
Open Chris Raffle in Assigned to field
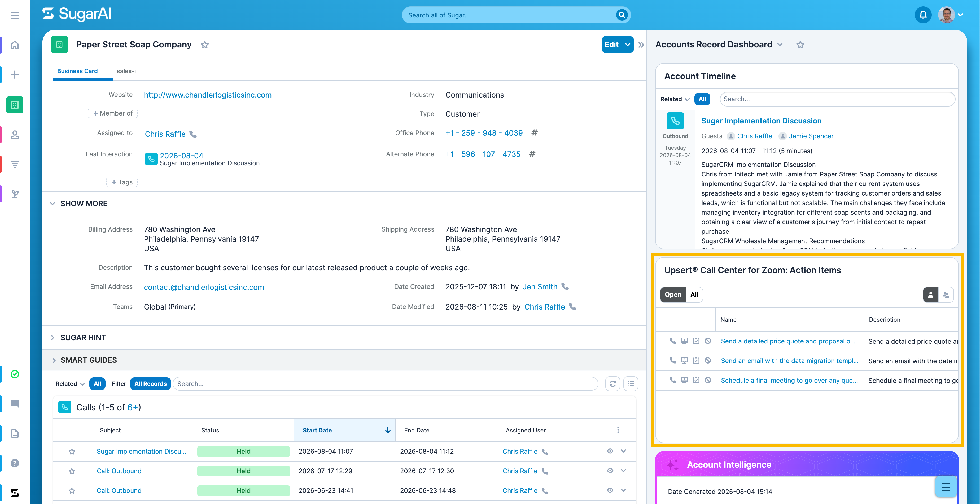[165, 134]
